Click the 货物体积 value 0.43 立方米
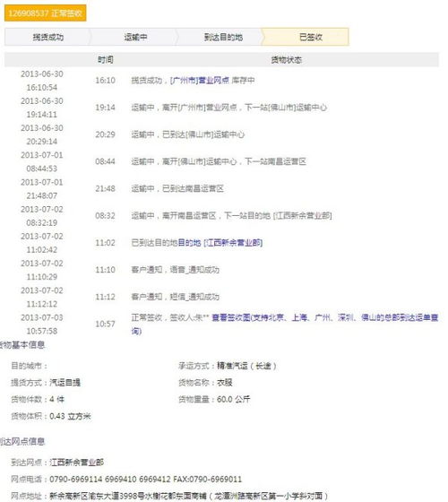 (x=71, y=416)
